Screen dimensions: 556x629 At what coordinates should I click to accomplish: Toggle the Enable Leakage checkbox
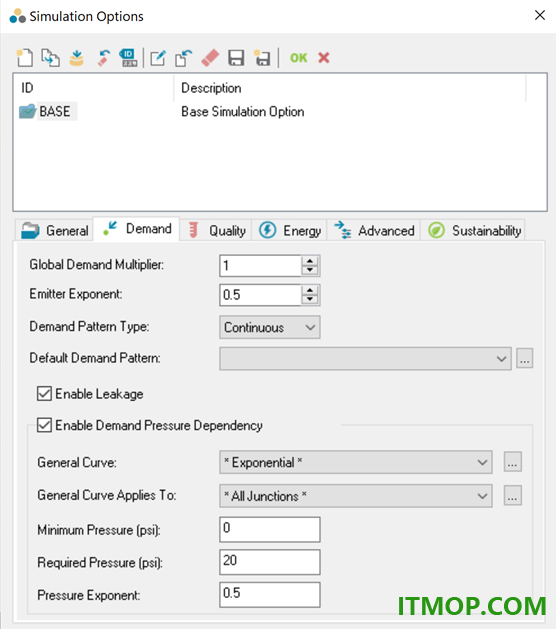(x=44, y=394)
